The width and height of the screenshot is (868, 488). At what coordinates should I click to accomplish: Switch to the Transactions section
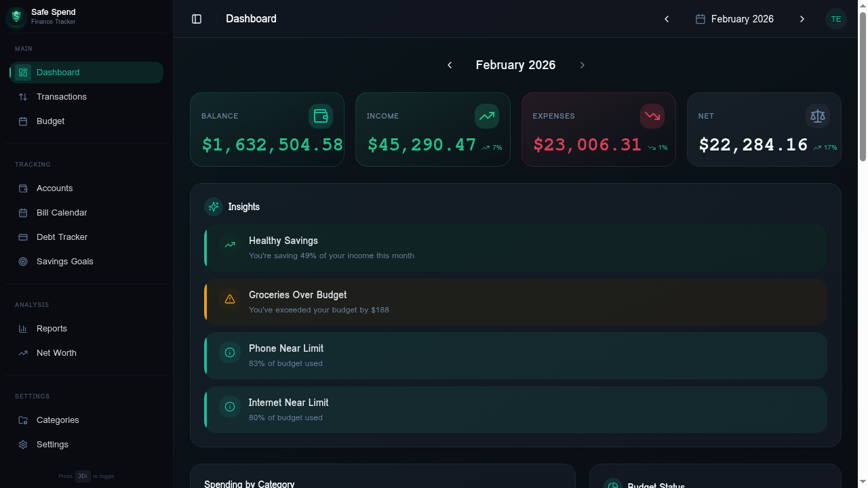(x=62, y=96)
